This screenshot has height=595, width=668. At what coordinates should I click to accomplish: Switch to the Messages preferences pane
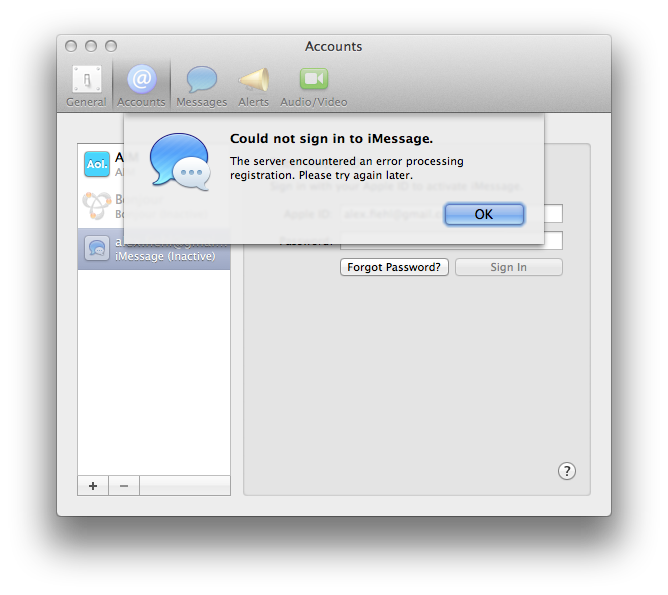point(202,86)
